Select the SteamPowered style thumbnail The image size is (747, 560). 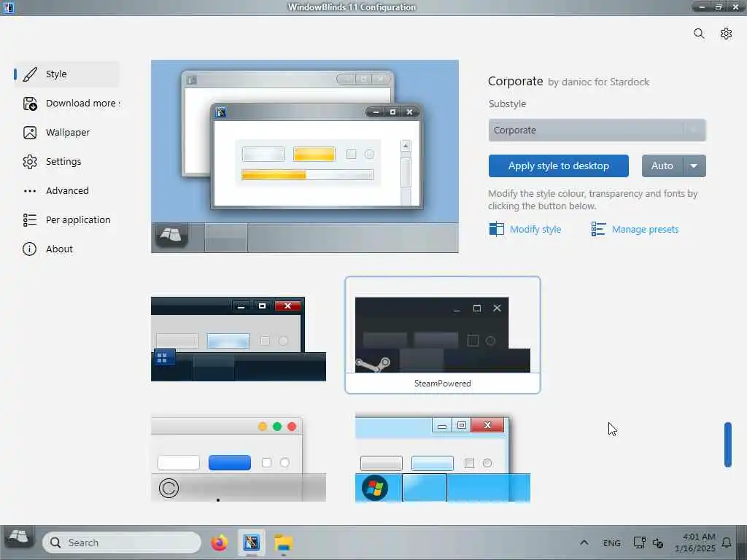click(x=443, y=335)
